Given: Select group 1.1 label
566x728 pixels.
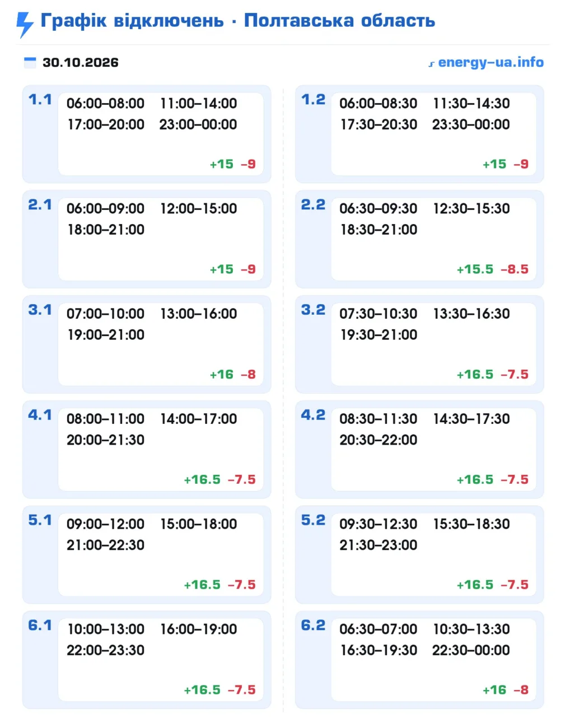Looking at the screenshot, I should pos(40,100).
